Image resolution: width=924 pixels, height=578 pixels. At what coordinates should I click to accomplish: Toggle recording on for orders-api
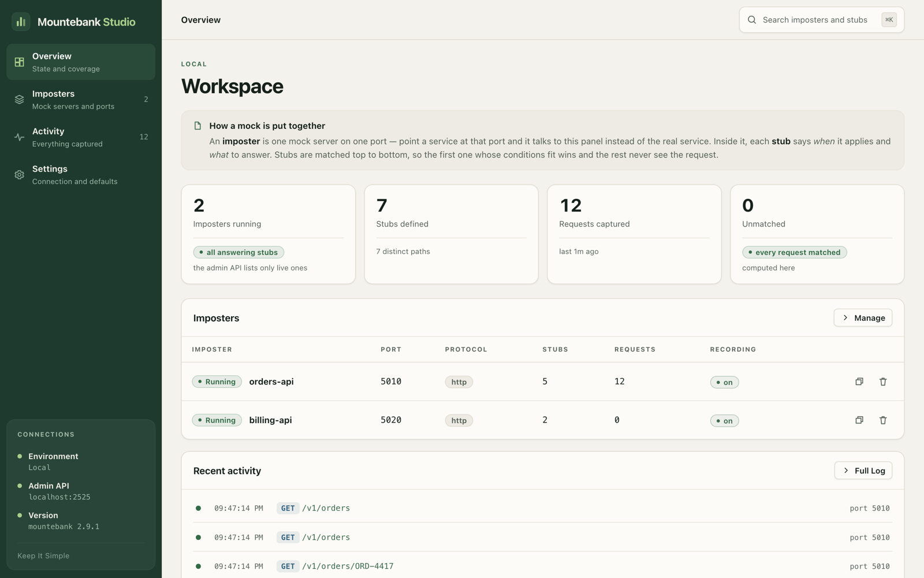(724, 382)
